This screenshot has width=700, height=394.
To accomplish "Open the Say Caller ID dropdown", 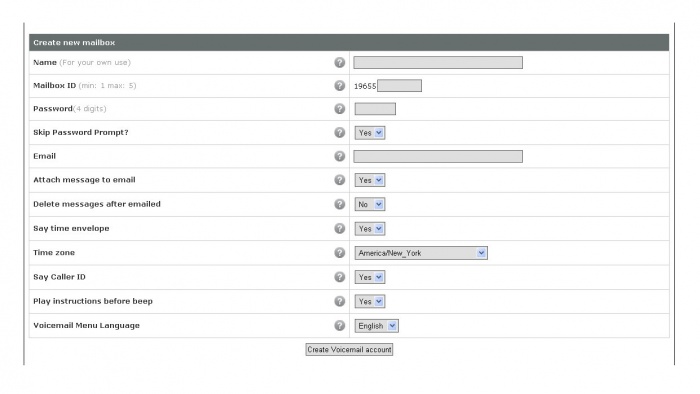I will tap(370, 277).
